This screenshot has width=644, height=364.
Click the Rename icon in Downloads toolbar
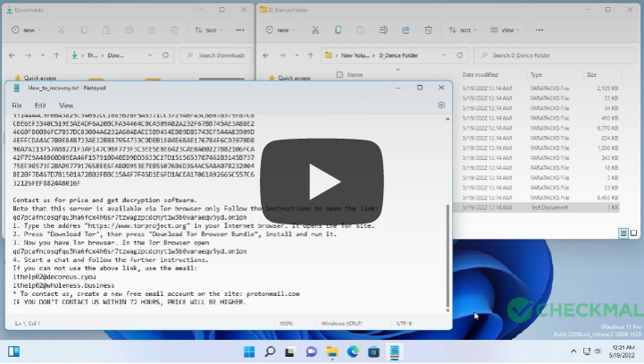pos(130,30)
